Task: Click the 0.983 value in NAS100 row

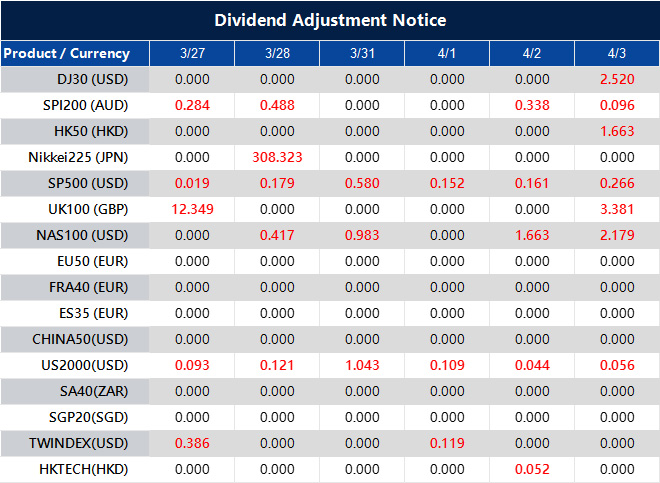Action: (362, 235)
